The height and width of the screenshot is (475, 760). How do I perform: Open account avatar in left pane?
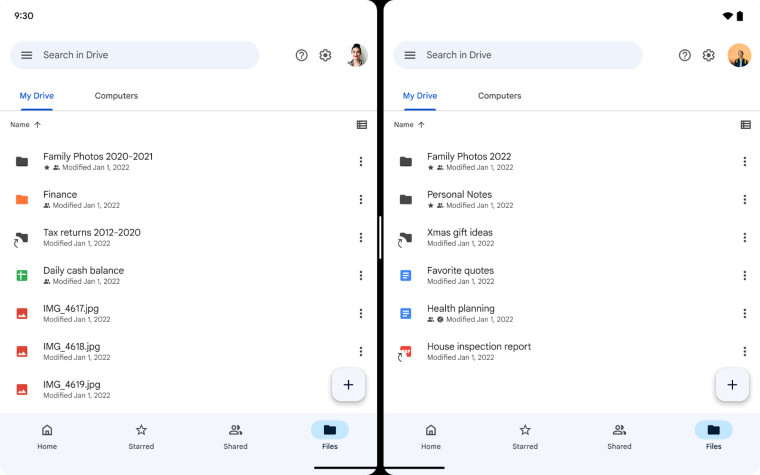(356, 55)
